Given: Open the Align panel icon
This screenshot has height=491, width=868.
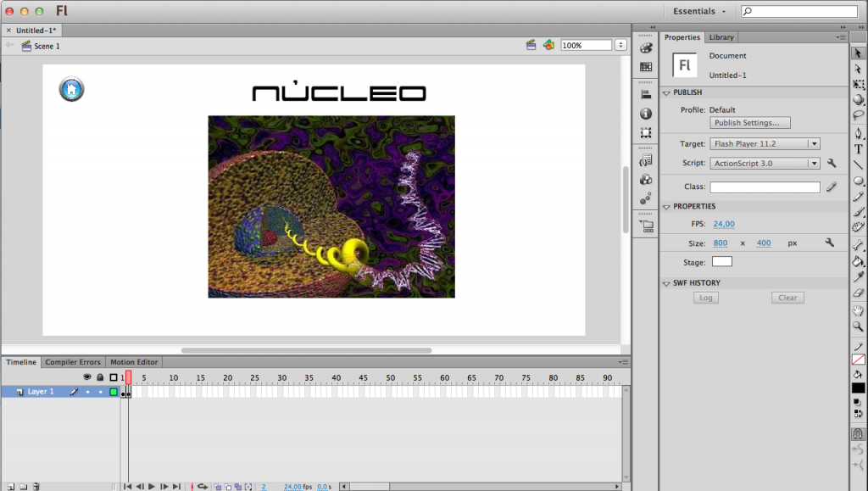Looking at the screenshot, I should [645, 95].
